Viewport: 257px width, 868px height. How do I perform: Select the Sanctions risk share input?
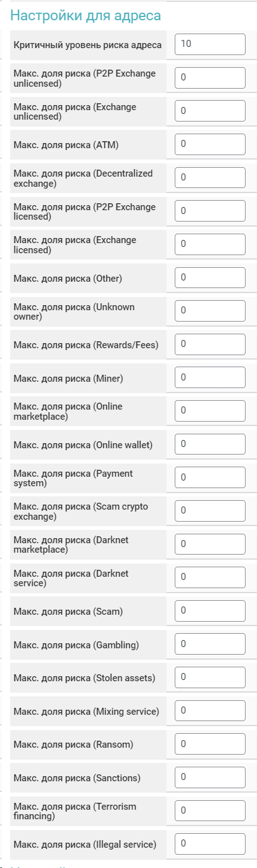pos(210,777)
